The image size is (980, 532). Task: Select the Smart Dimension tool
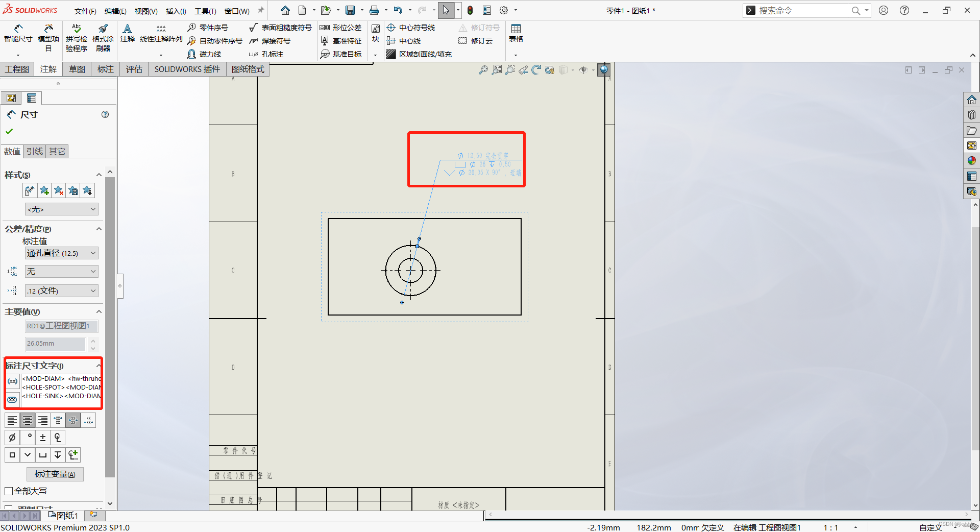18,33
